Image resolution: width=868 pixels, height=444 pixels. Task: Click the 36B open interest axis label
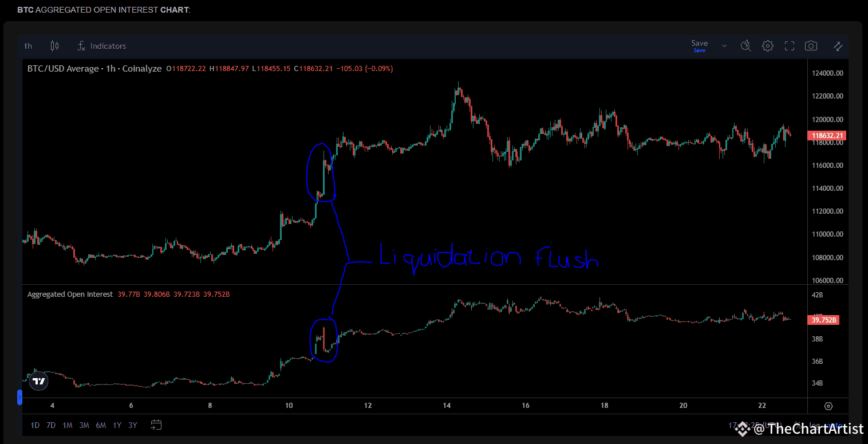[x=817, y=362]
